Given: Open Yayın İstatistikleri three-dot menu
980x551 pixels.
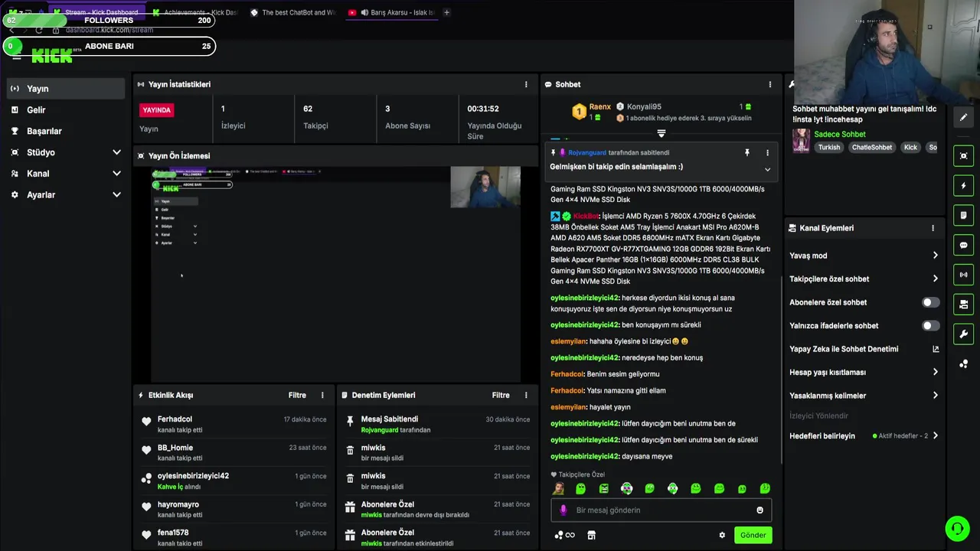Looking at the screenshot, I should click(x=525, y=84).
